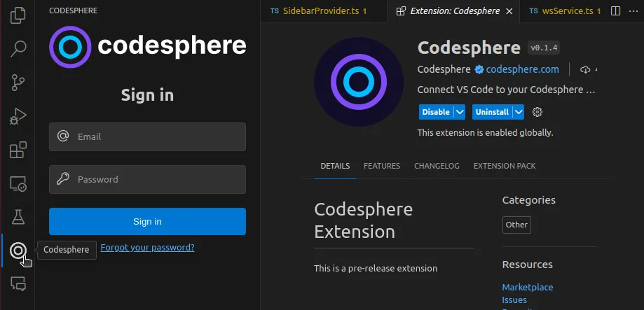Expand the Uninstall button dropdown arrow
644x310 pixels.
(x=519, y=112)
